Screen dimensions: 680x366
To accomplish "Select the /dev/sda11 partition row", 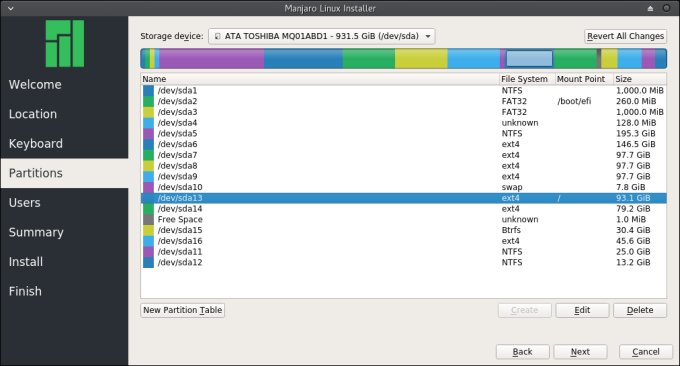I will pyautogui.click(x=404, y=252).
